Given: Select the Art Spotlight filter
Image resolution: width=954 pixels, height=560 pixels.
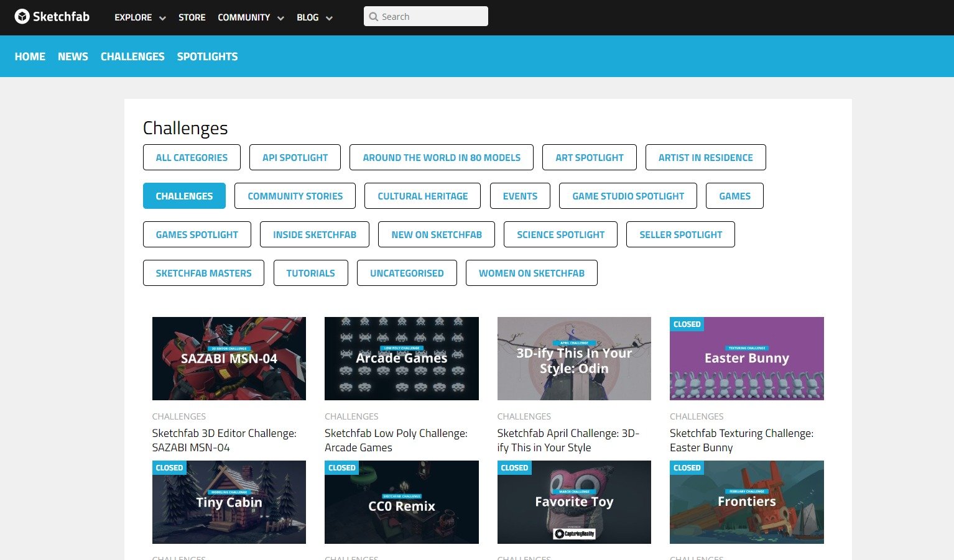Looking at the screenshot, I should pyautogui.click(x=590, y=157).
